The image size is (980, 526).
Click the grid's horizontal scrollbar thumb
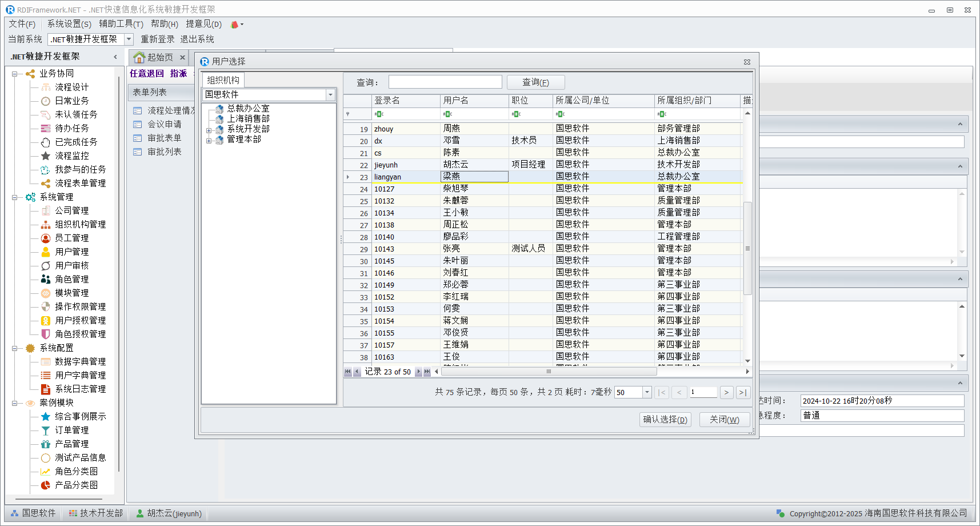point(549,372)
